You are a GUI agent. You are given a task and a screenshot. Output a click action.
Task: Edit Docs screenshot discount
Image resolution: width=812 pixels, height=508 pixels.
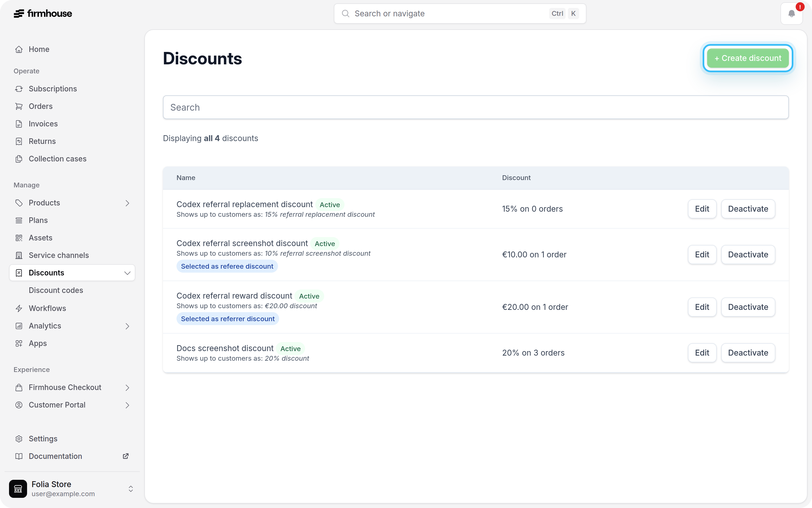tap(702, 353)
